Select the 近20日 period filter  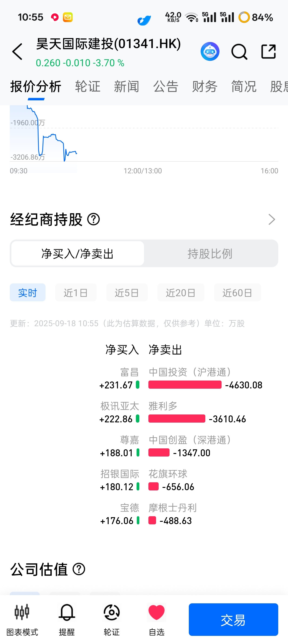tap(181, 292)
